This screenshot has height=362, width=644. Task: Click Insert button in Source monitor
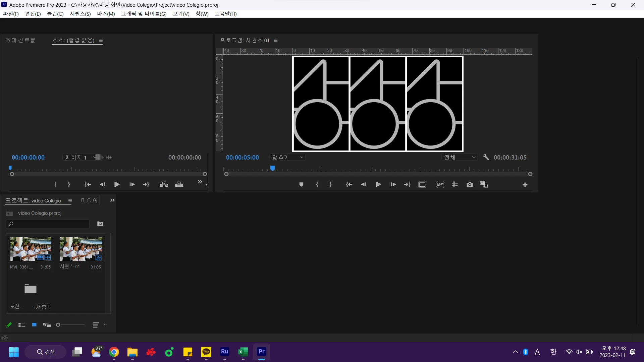tap(164, 184)
